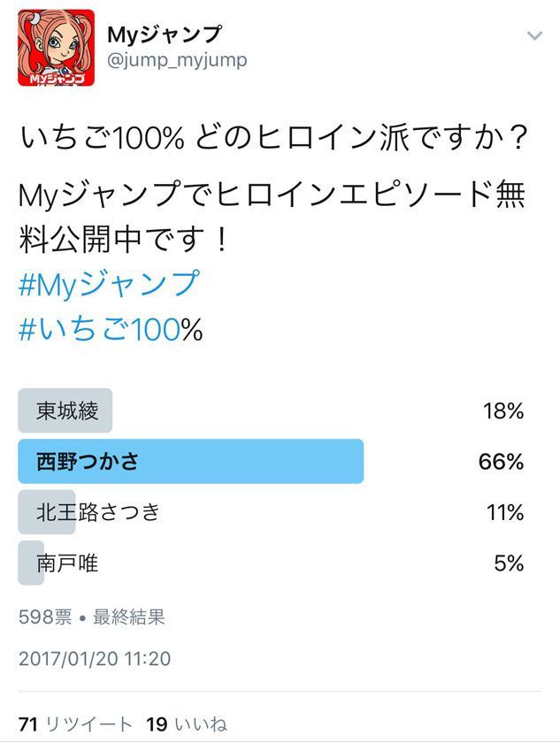Screen dimensions: 560x743
Task: View the 71 リツイート list
Action: tap(76, 724)
